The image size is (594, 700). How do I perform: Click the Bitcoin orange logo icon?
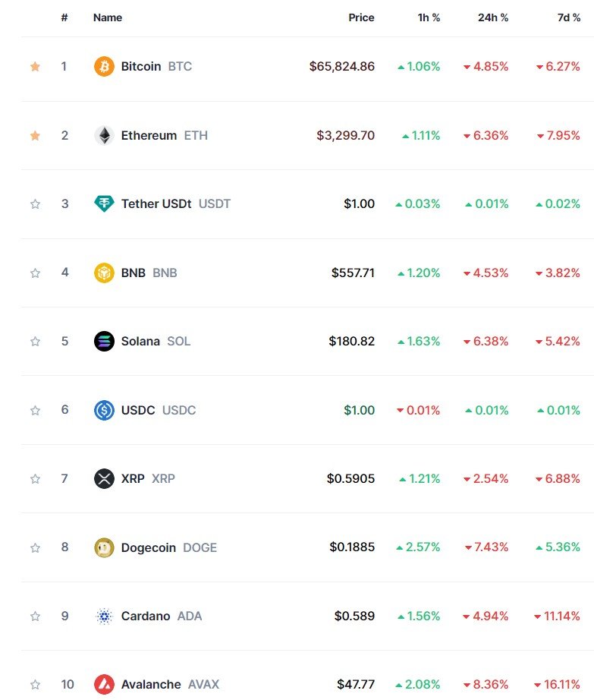pos(104,67)
